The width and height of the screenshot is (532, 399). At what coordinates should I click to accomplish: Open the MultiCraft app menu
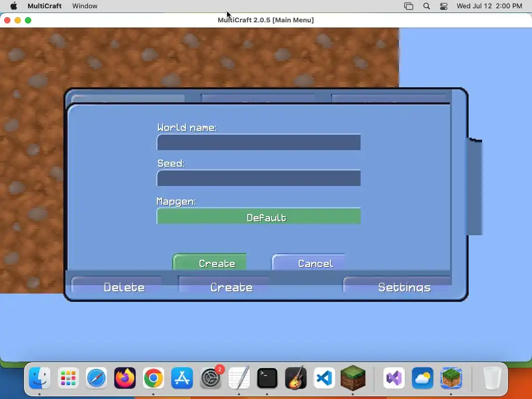(x=45, y=6)
